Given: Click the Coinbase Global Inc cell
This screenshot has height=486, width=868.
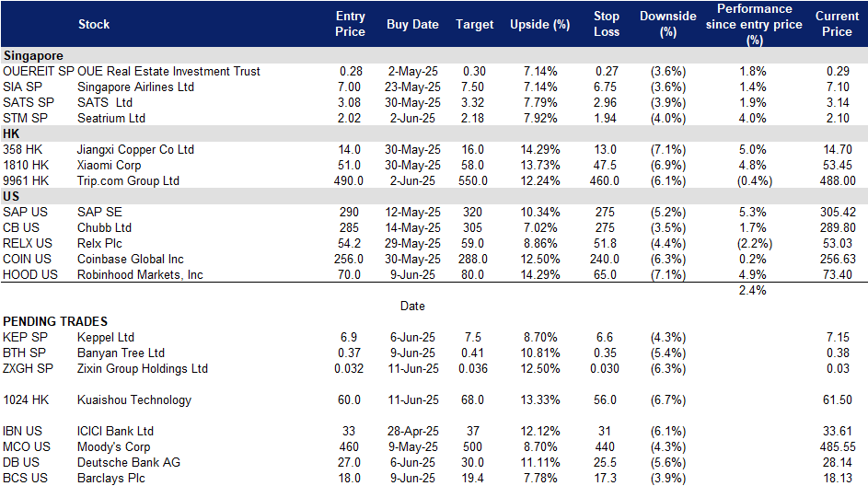Looking at the screenshot, I should tap(131, 259).
